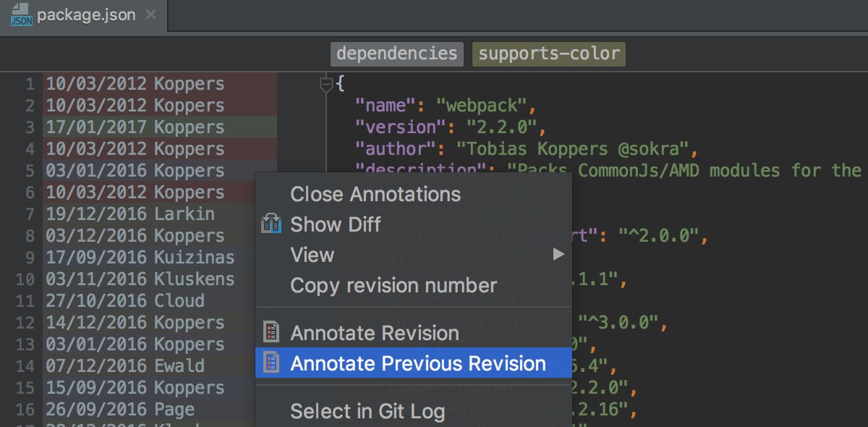Click line 15 annotation 15/09/2016 Koppers
Viewport: 868px width, 427px height.
point(135,388)
